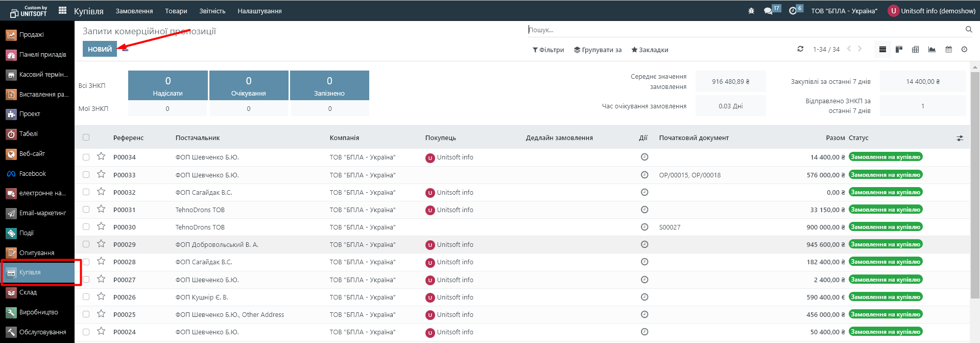Image resolution: width=980 pixels, height=343 pixels.
Task: Expand the Групувати за dropdown
Action: tap(597, 50)
